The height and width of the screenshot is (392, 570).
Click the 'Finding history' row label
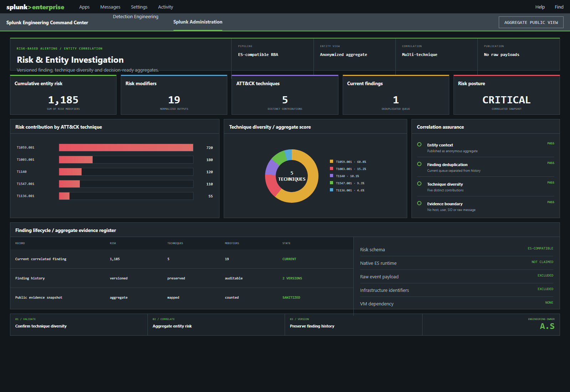pos(30,278)
